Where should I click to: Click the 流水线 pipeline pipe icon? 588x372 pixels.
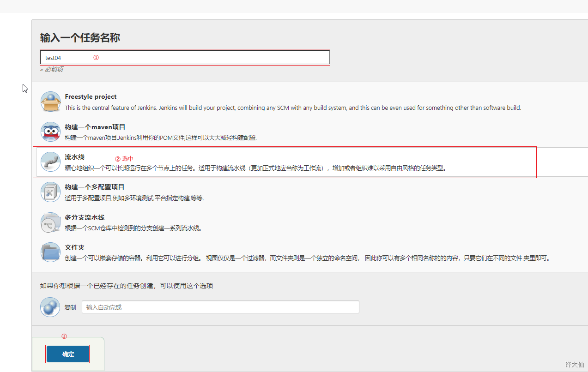50,162
